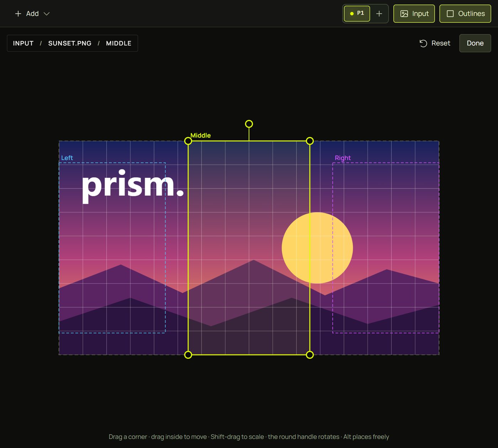Select the P1 projector tab
This screenshot has width=498, height=448.
pyautogui.click(x=357, y=14)
